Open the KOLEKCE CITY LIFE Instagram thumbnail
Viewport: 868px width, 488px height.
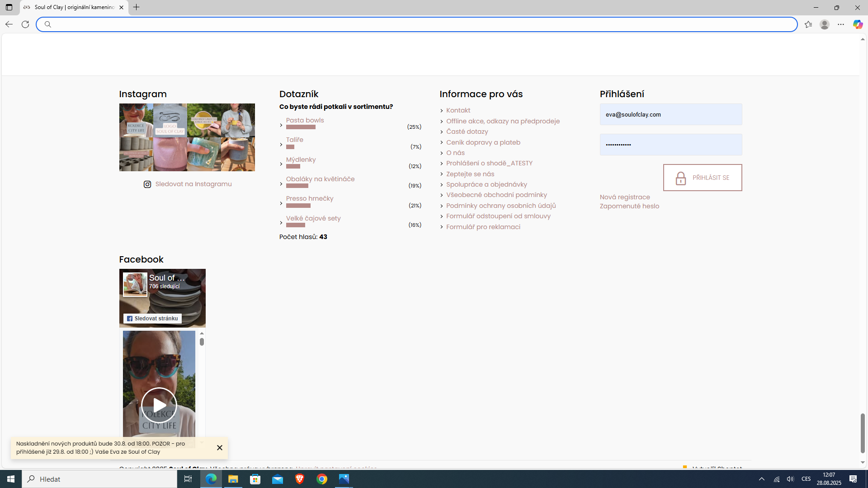click(x=136, y=120)
